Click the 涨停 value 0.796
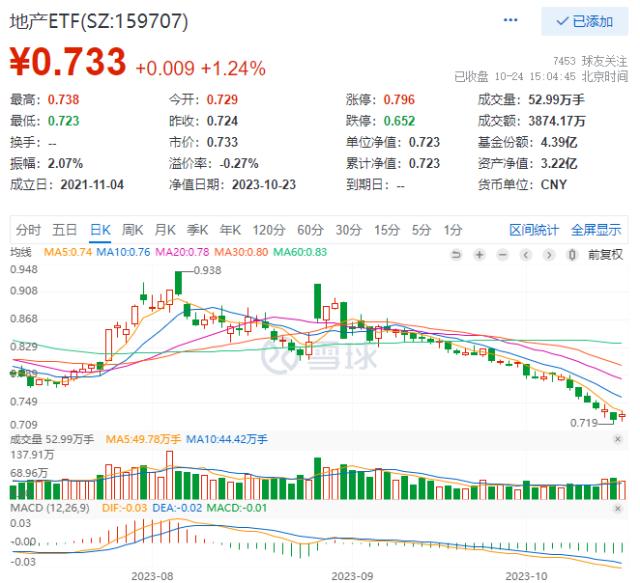The image size is (640, 583). pos(399,100)
